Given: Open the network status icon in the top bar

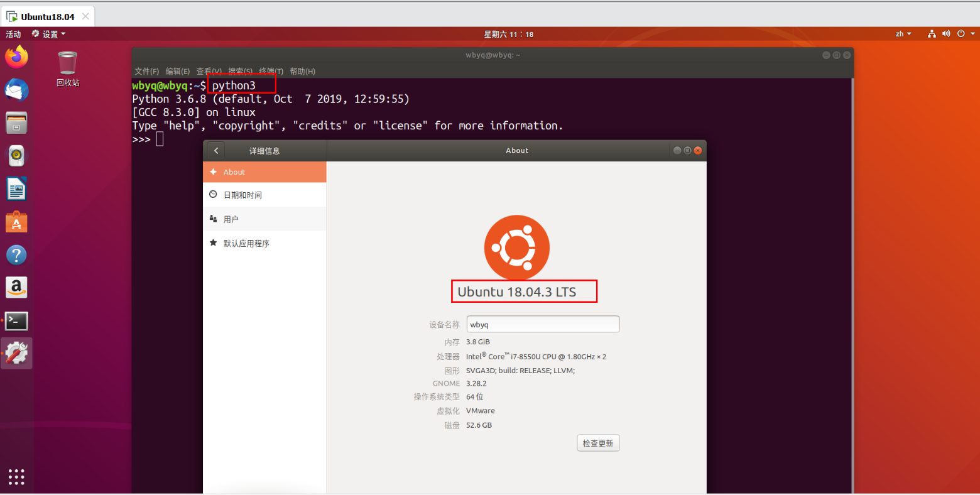Looking at the screenshot, I should point(932,34).
